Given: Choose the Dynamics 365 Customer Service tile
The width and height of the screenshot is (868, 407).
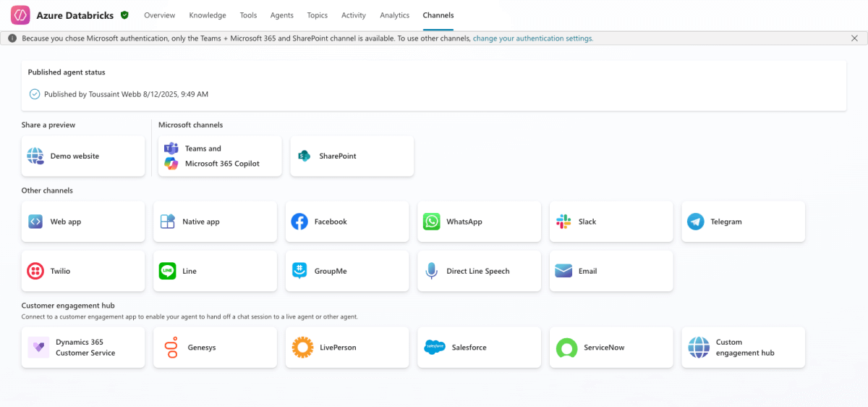Looking at the screenshot, I should tap(83, 348).
